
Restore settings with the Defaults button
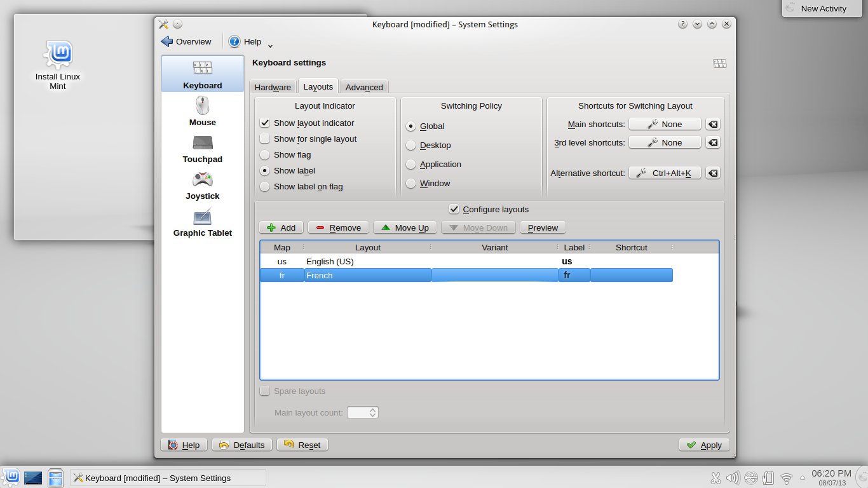242,445
